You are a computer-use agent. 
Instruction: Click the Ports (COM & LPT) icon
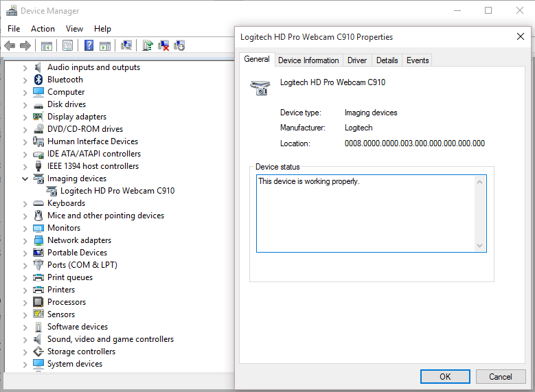(38, 265)
